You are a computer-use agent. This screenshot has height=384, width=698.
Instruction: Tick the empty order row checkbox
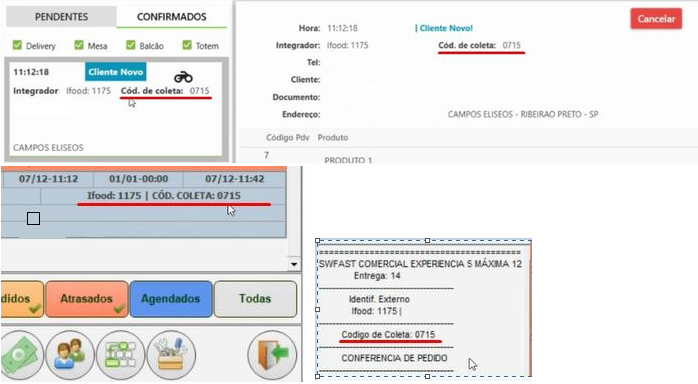[x=33, y=218]
